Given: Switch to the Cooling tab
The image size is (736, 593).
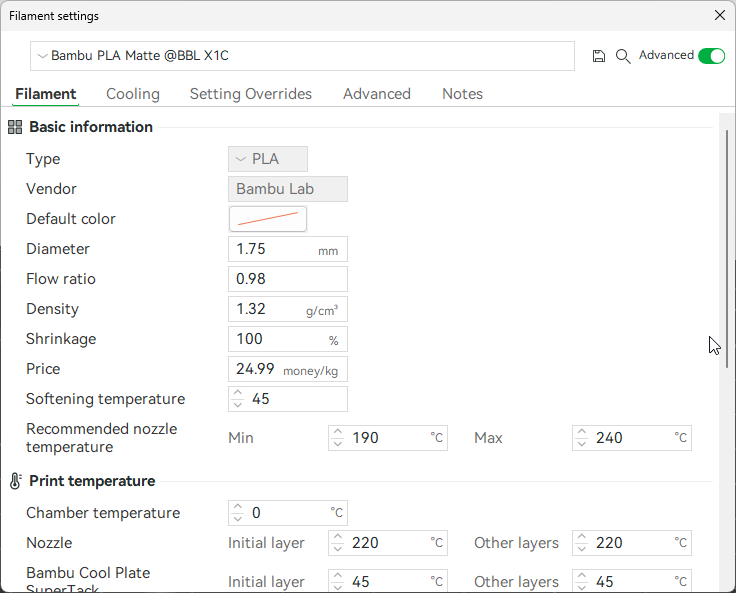Looking at the screenshot, I should click(x=133, y=94).
